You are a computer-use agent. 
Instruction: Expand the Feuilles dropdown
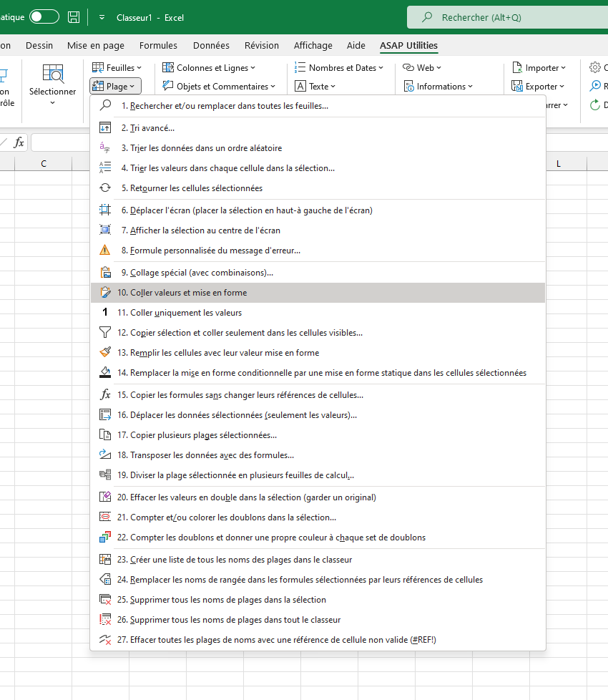(x=117, y=67)
